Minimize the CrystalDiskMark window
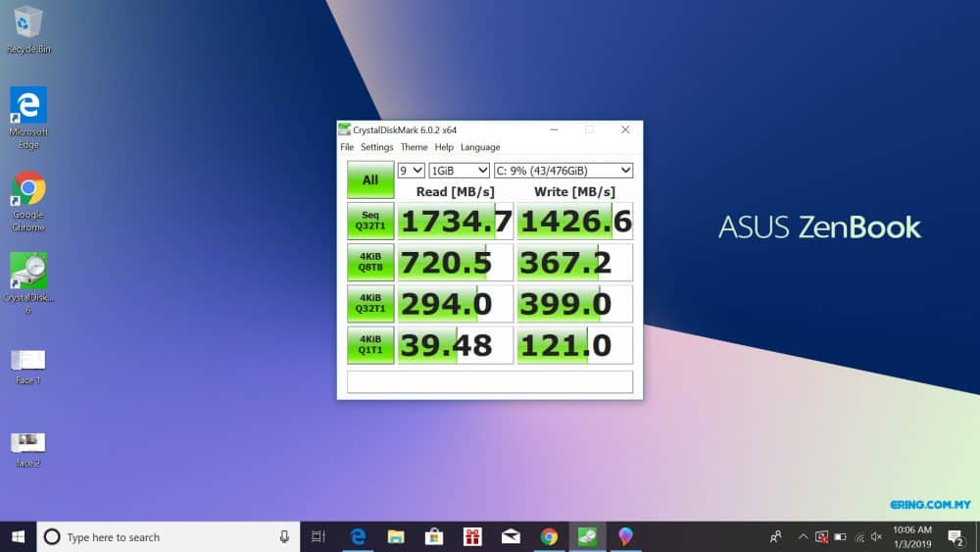 (x=554, y=129)
